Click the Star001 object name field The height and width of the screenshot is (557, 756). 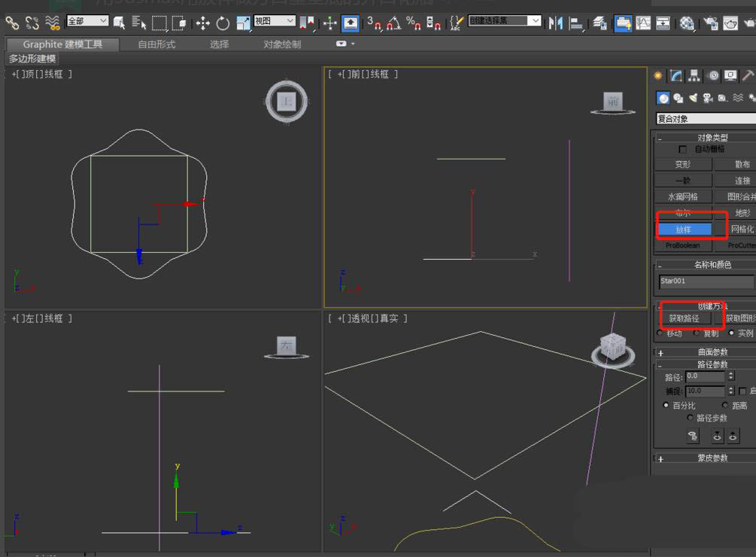[x=706, y=282]
